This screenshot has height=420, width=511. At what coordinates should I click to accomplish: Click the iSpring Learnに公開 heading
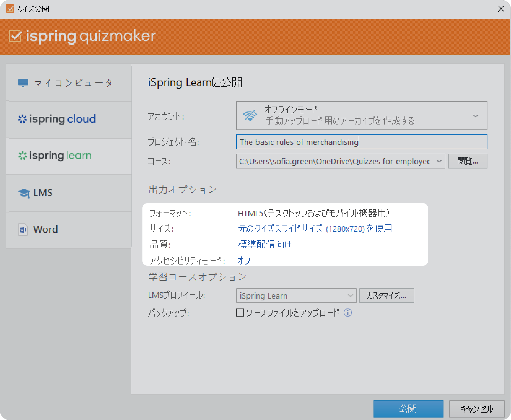[195, 83]
